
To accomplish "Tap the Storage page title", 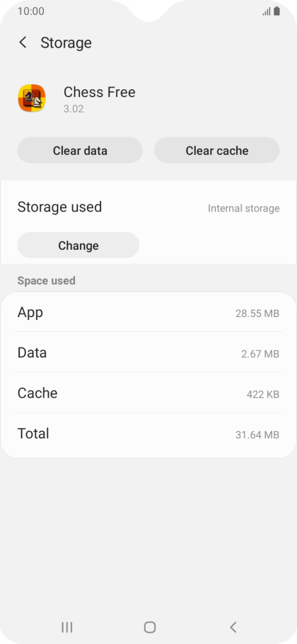I will pyautogui.click(x=66, y=42).
